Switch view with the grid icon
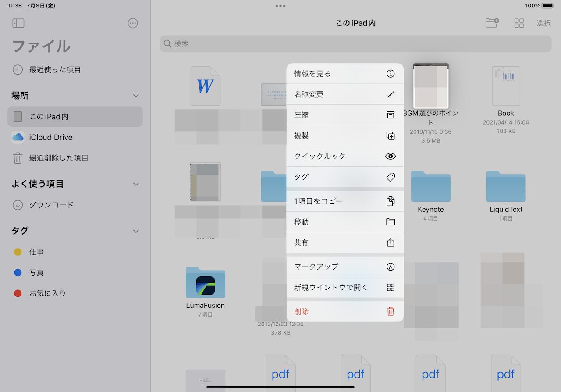This screenshot has height=392, width=561. pyautogui.click(x=519, y=23)
